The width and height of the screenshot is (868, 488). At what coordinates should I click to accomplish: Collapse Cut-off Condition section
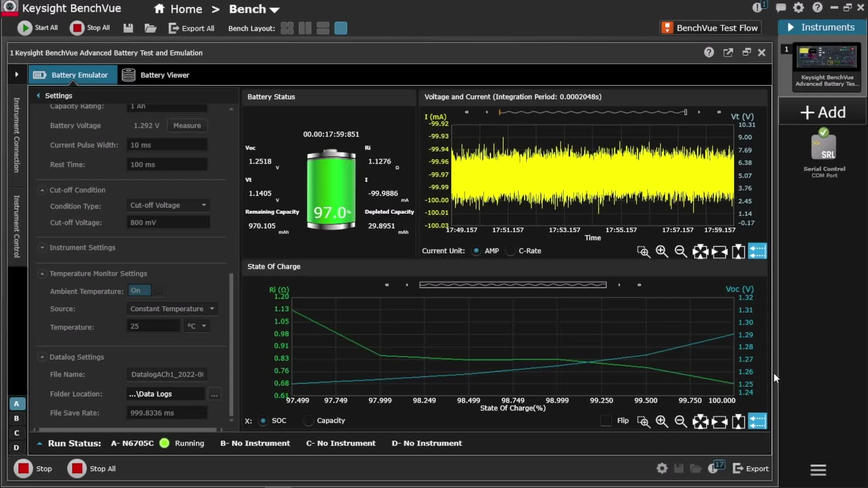click(x=42, y=190)
